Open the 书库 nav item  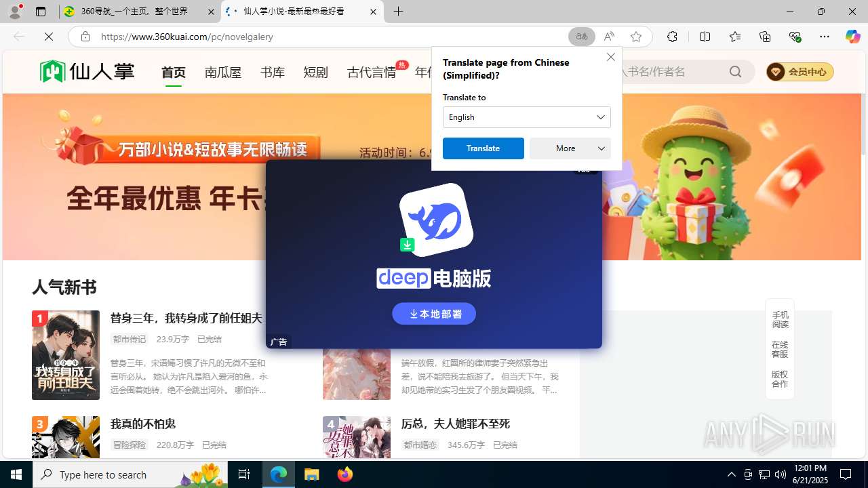(273, 72)
